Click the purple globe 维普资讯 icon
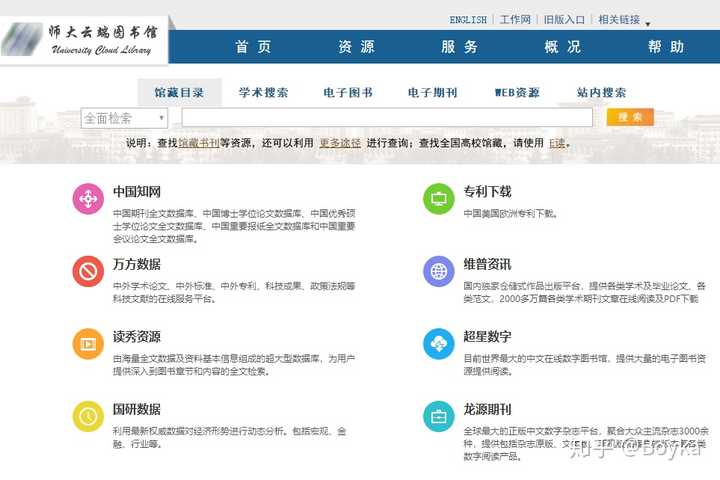 coord(439,271)
